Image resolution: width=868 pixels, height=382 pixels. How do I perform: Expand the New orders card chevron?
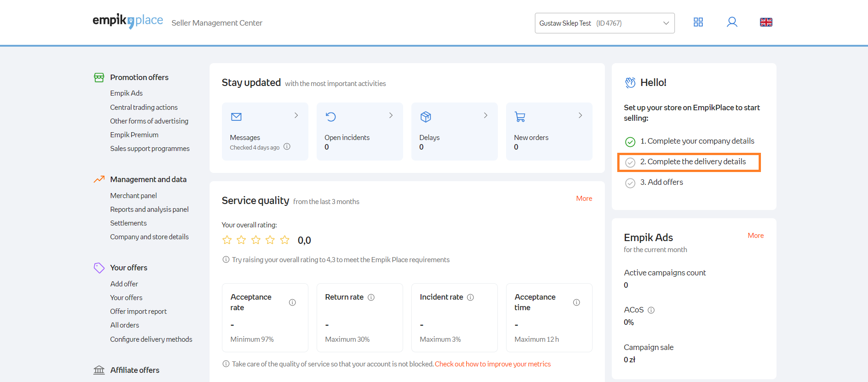point(580,115)
